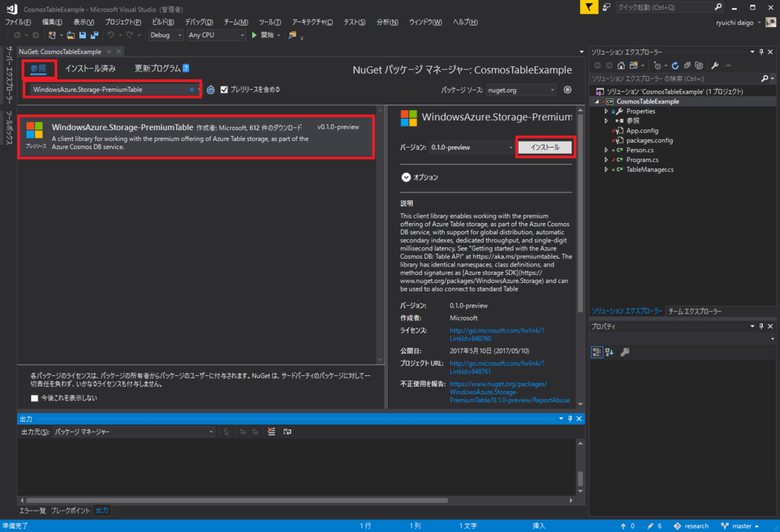This screenshot has height=532, width=780.
Task: Open the Any CPU platform dropdown
Action: [x=216, y=35]
